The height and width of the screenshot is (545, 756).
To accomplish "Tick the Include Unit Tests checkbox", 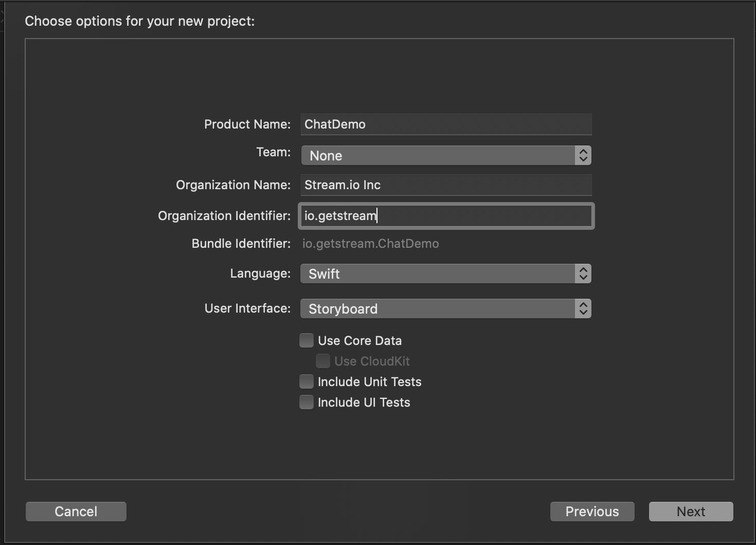I will pos(307,382).
